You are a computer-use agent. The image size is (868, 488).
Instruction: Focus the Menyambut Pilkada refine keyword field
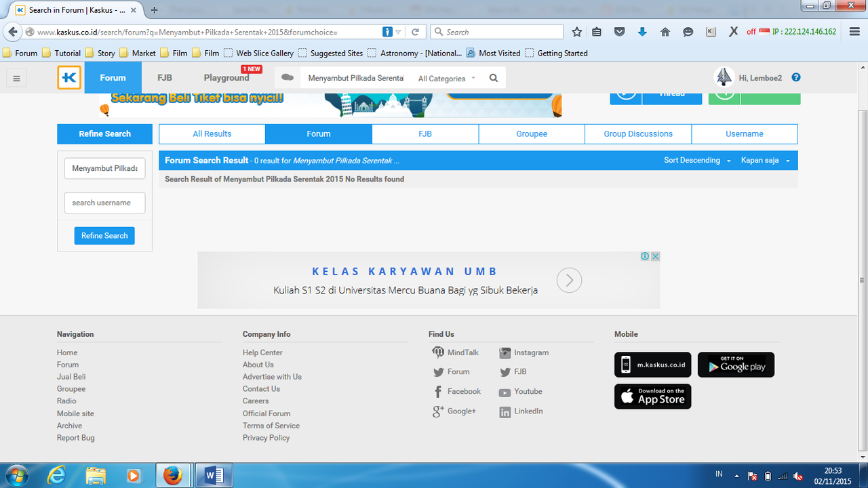pyautogui.click(x=104, y=168)
